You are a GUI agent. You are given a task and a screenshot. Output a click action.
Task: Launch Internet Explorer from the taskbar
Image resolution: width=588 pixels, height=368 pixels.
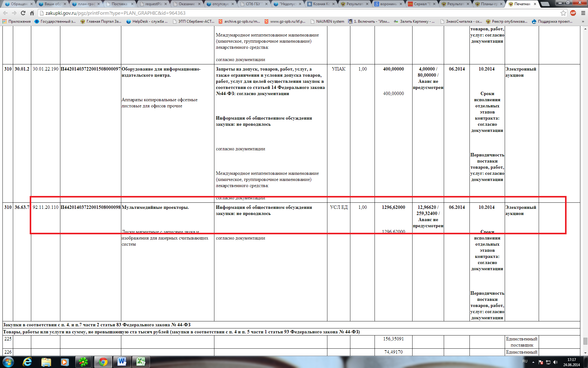tap(27, 362)
